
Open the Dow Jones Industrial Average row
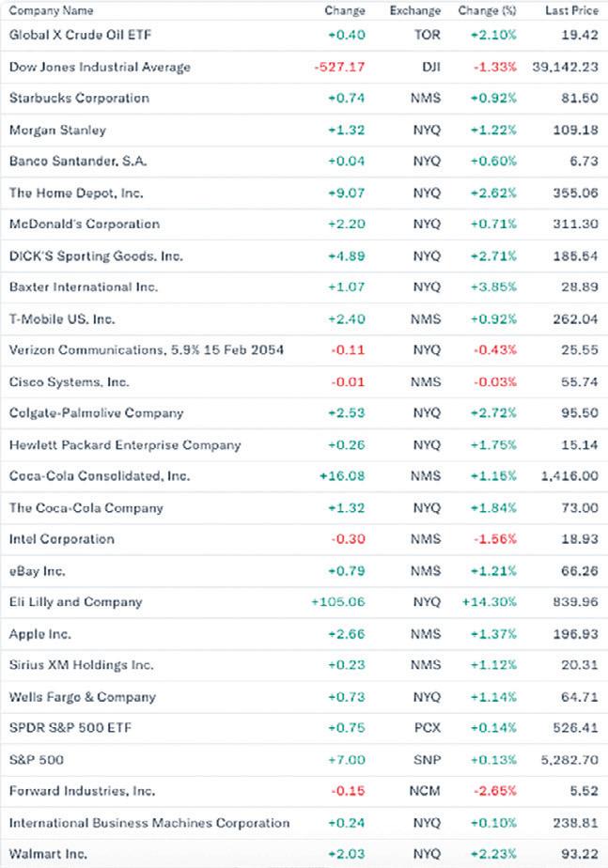100,67
